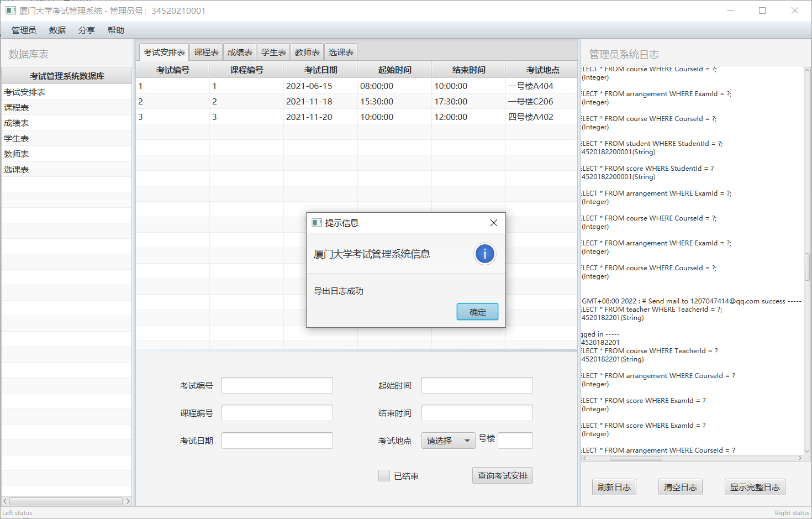Switch to the 成绩表 tab

240,52
